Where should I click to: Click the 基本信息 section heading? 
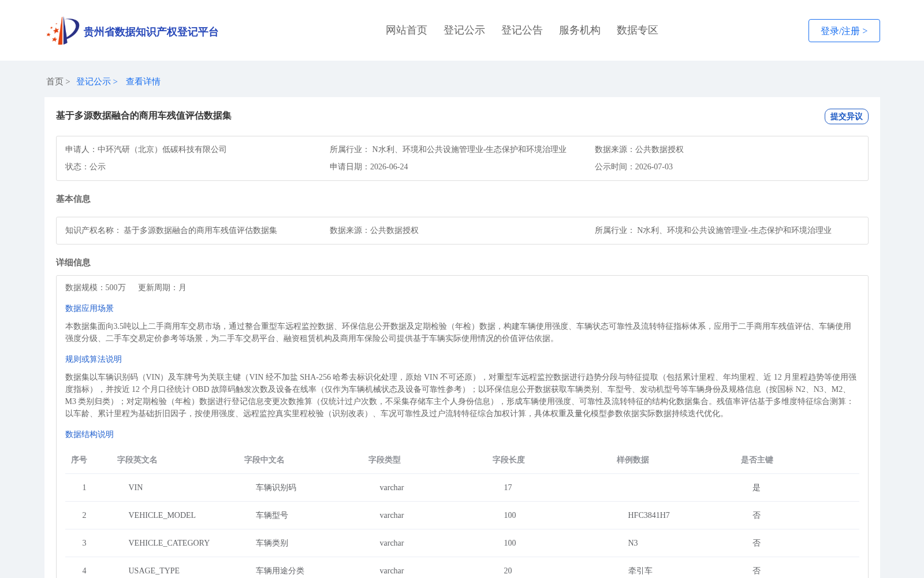[73, 199]
